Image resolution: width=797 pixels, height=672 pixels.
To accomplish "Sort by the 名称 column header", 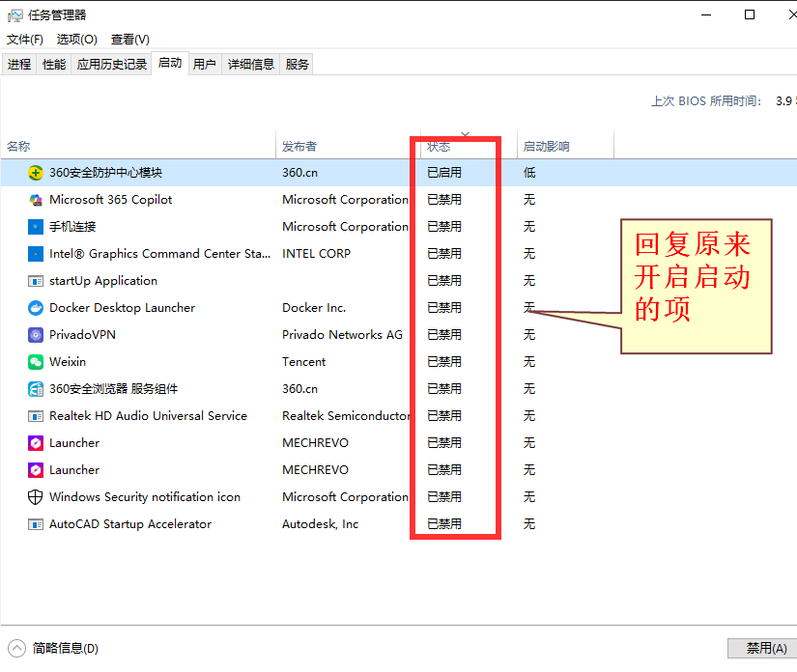I will click(138, 147).
